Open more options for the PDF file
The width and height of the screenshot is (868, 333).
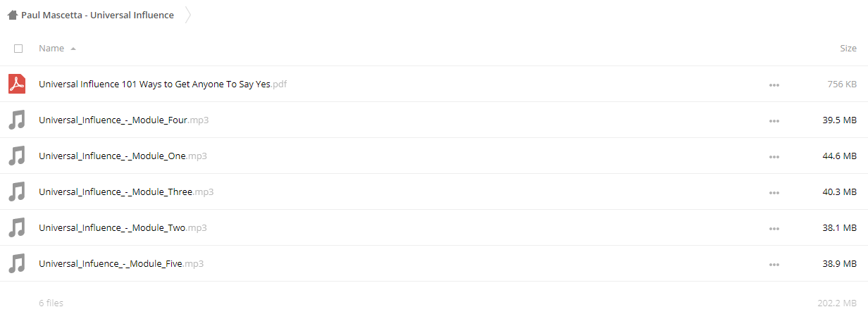[x=774, y=85]
